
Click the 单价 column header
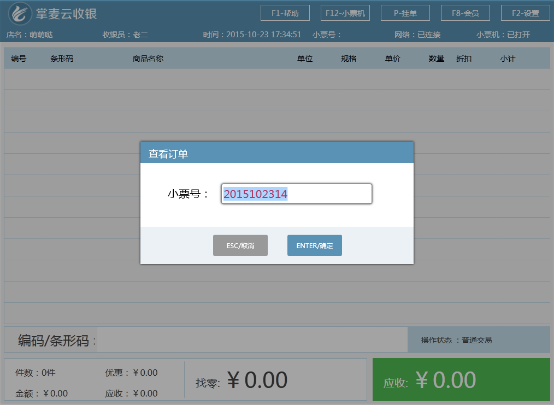[x=392, y=59]
